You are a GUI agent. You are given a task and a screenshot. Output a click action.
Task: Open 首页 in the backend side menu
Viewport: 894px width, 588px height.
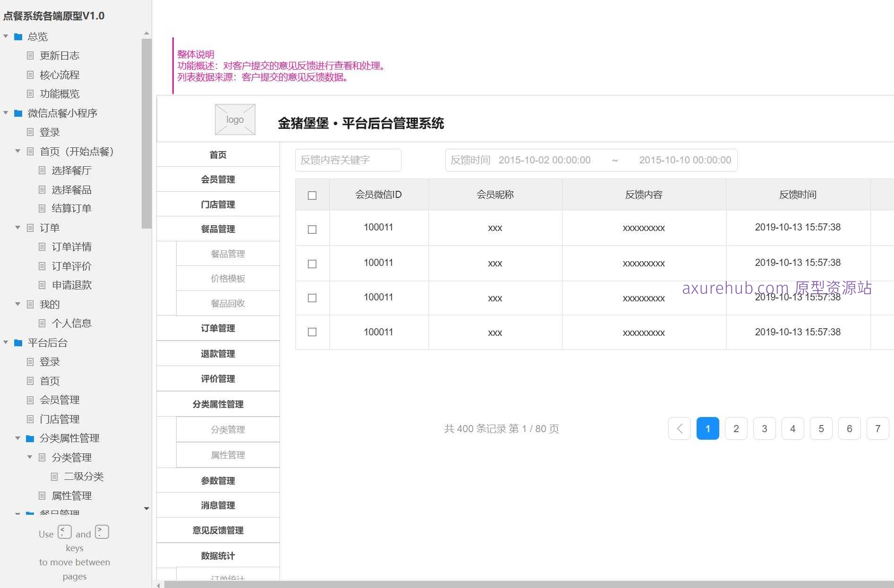pos(218,154)
